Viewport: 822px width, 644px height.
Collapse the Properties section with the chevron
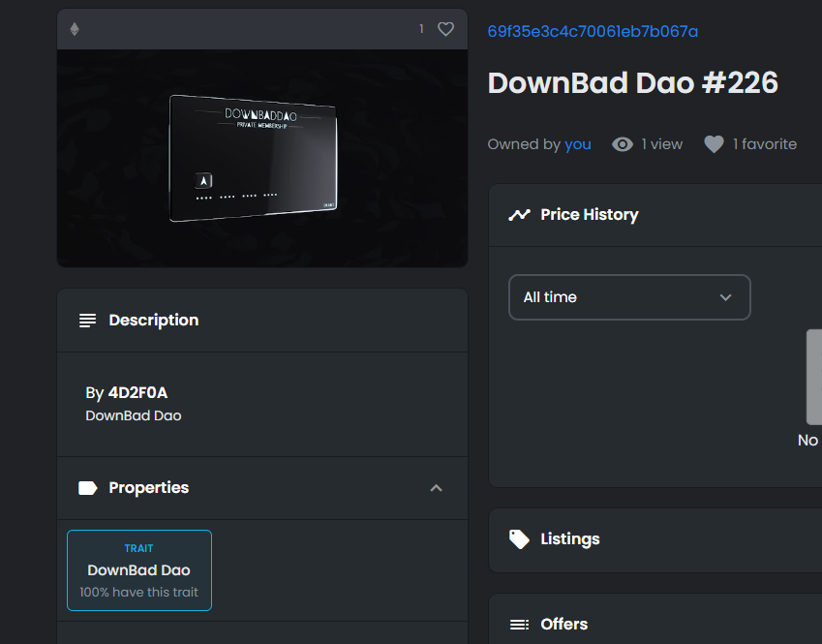click(436, 488)
